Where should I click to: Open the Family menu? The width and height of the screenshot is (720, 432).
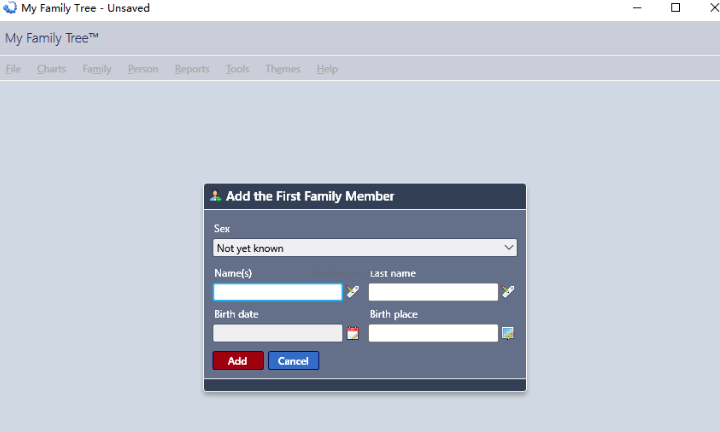tap(97, 69)
